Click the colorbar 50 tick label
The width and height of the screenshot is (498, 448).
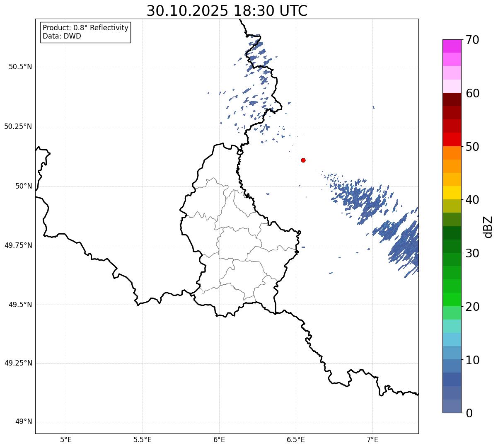(472, 147)
